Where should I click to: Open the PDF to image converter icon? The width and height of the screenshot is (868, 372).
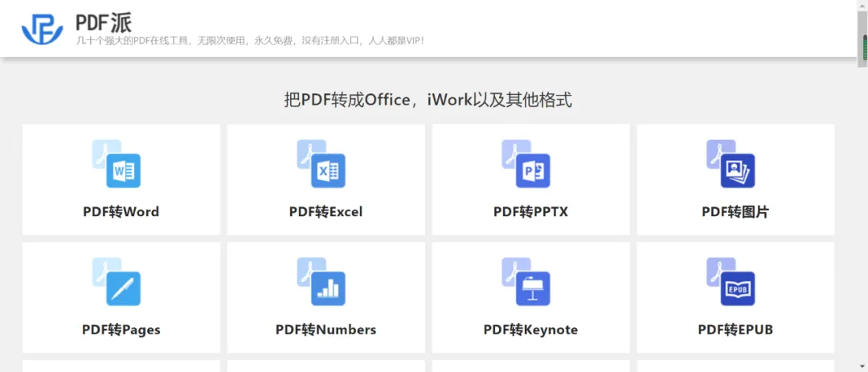pyautogui.click(x=731, y=164)
